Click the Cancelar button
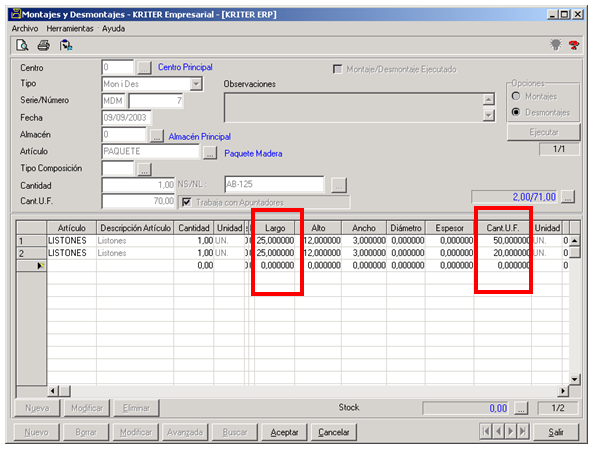Viewport: 596px width, 454px height. tap(334, 432)
